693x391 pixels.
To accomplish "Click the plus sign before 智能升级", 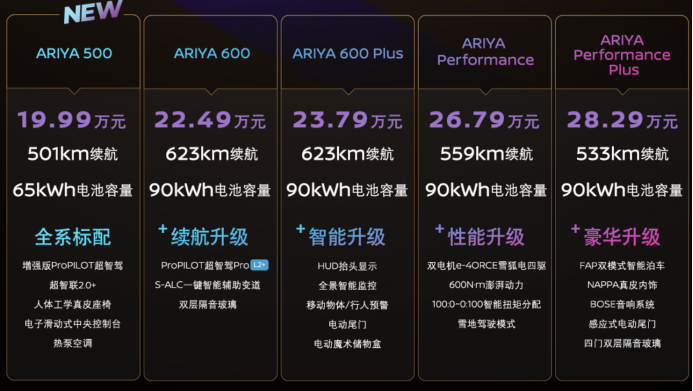I will click(x=301, y=228).
